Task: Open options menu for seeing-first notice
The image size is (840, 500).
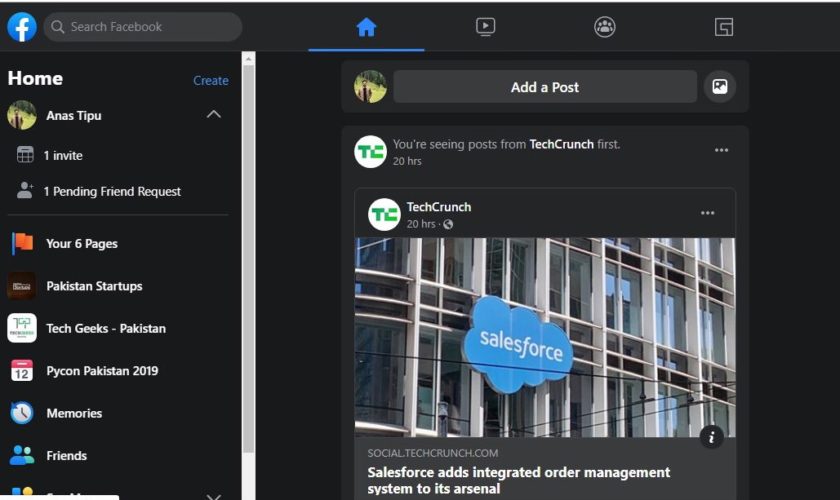Action: tap(722, 150)
